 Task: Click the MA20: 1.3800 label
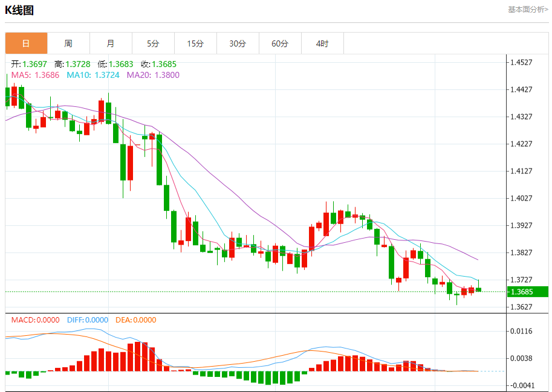pyautogui.click(x=153, y=75)
